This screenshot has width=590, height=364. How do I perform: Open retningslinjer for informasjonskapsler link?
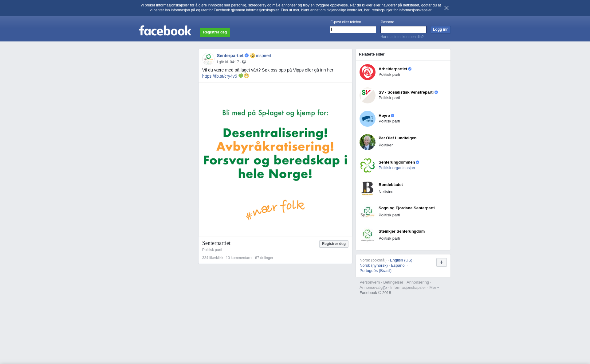pyautogui.click(x=401, y=10)
